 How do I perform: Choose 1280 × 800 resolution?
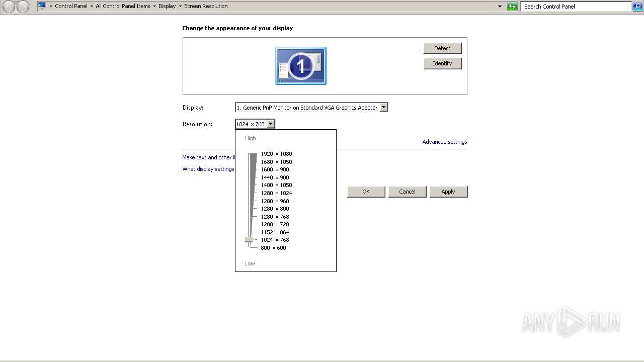pyautogui.click(x=275, y=209)
